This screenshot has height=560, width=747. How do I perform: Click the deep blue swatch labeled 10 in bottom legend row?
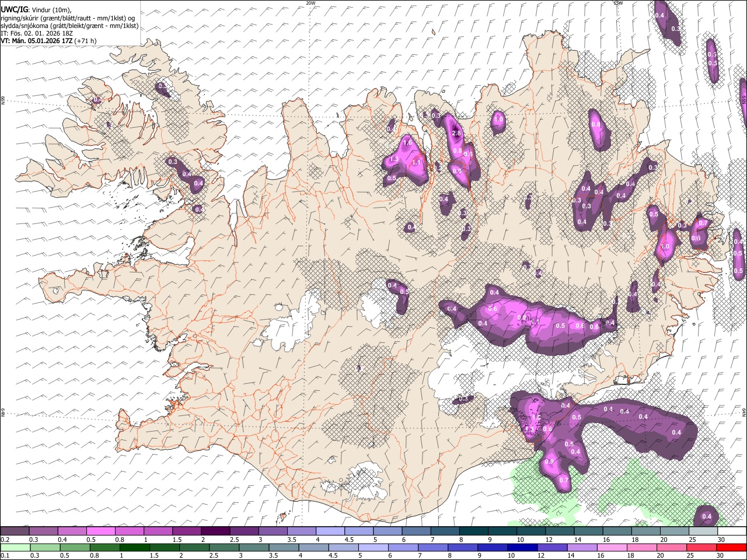tap(522, 548)
